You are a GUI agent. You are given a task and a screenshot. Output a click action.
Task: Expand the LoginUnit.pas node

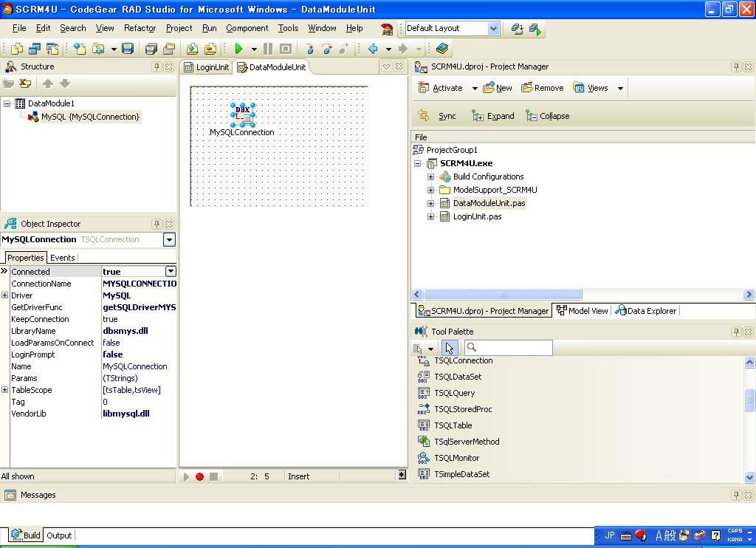[x=430, y=216]
